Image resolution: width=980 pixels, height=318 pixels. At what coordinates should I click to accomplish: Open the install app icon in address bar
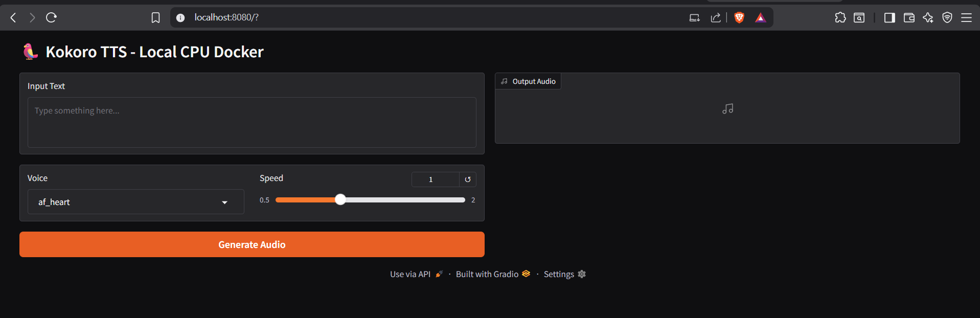tap(694, 18)
